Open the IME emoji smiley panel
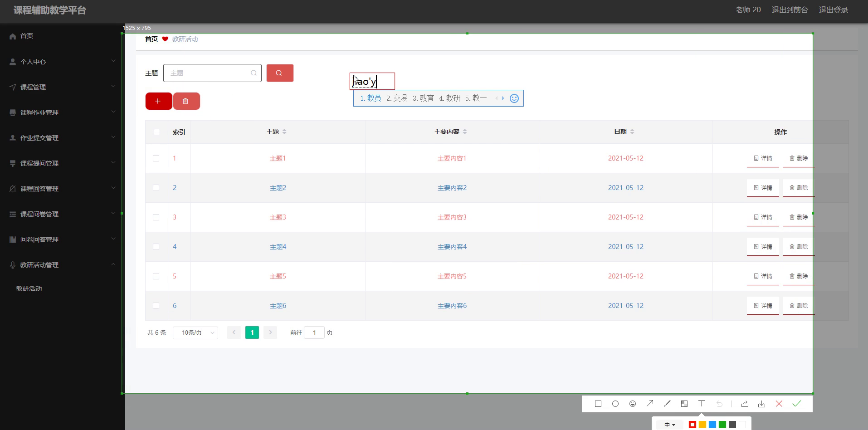This screenshot has width=868, height=430. coord(514,98)
